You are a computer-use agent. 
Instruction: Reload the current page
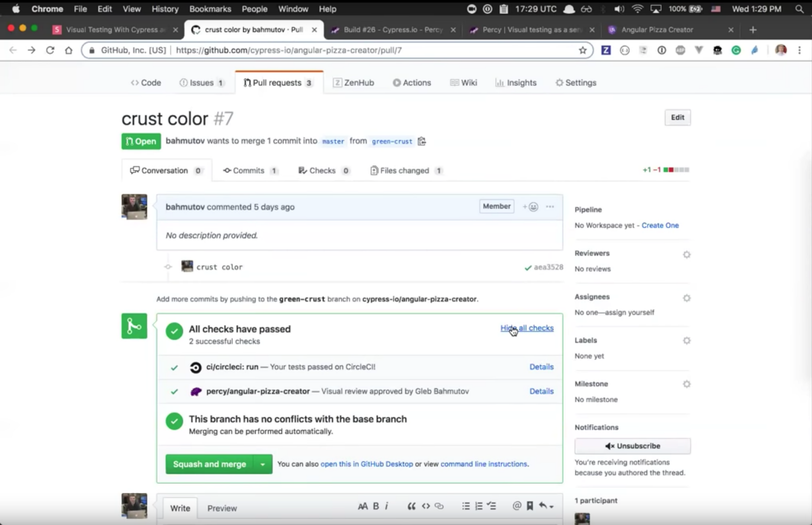coord(50,50)
